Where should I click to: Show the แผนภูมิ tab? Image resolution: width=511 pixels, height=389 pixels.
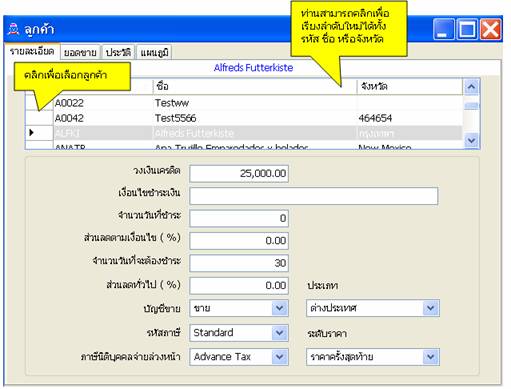(154, 52)
